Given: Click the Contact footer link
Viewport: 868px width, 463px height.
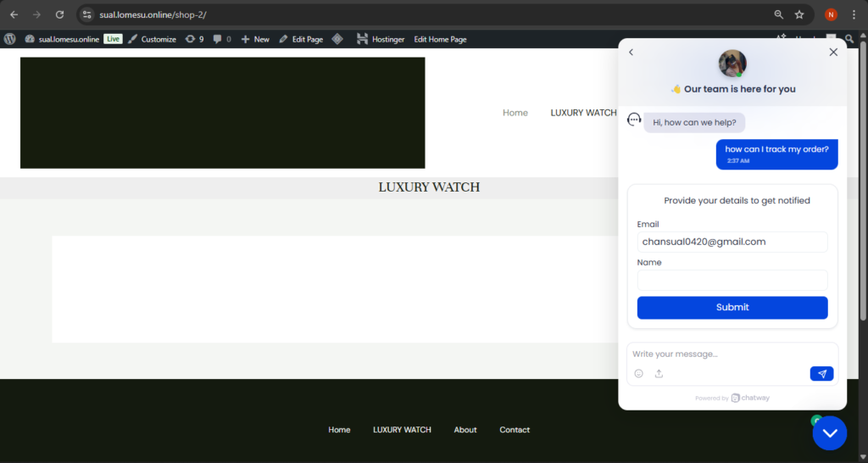Looking at the screenshot, I should (515, 430).
